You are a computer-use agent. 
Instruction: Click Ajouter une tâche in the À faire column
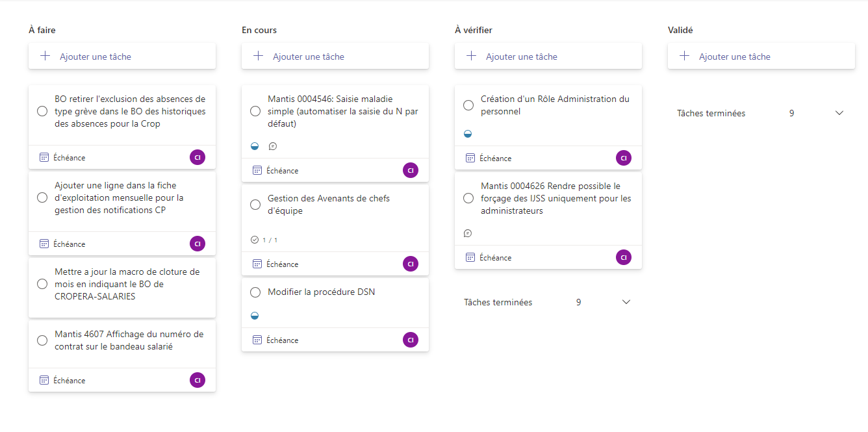tap(96, 57)
